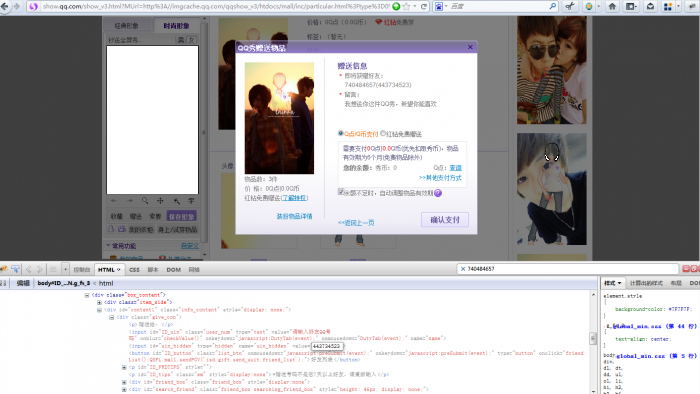Click the purple help question mark icon

[438, 193]
